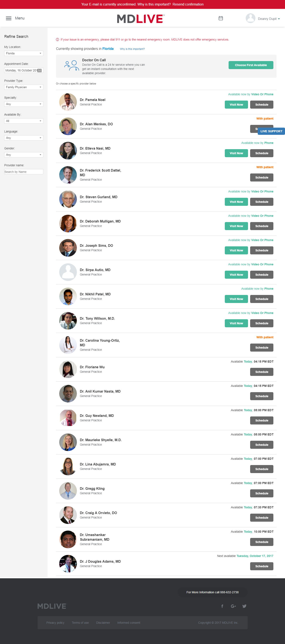
Task: Click the Search by Name field
Action: coord(24,172)
